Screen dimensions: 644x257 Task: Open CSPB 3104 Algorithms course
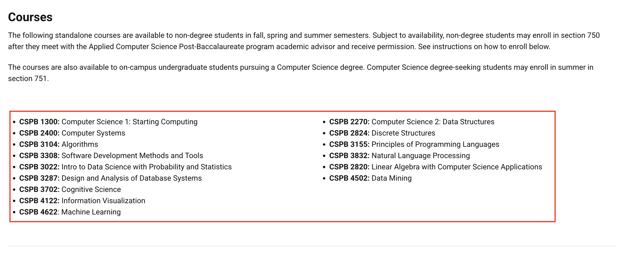coord(58,144)
